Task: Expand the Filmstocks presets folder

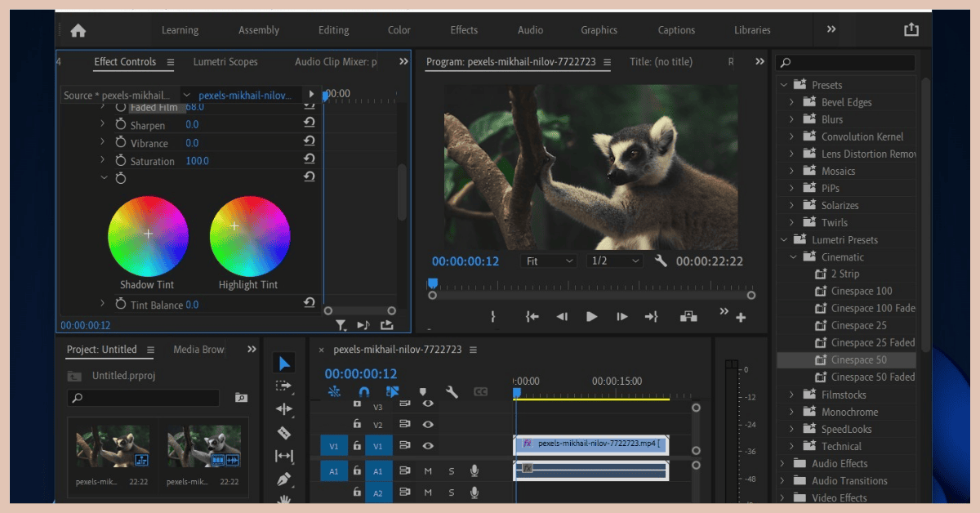Action: click(x=791, y=395)
